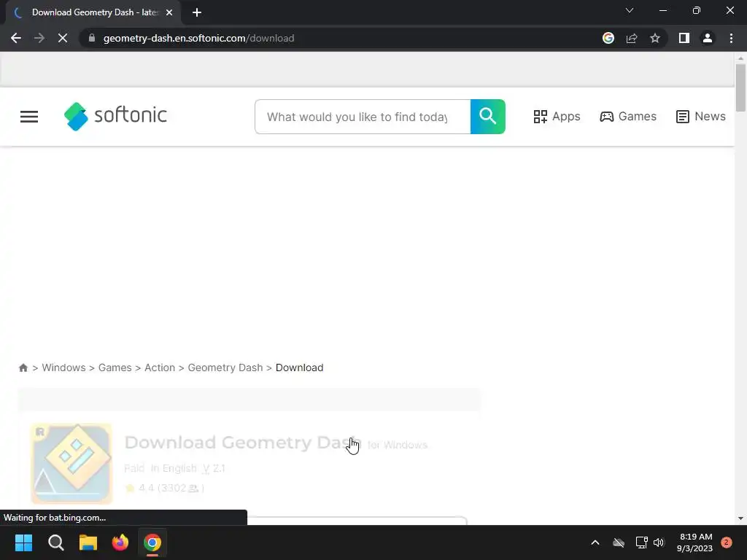Select the Download Geometry Dash tab

(93, 12)
